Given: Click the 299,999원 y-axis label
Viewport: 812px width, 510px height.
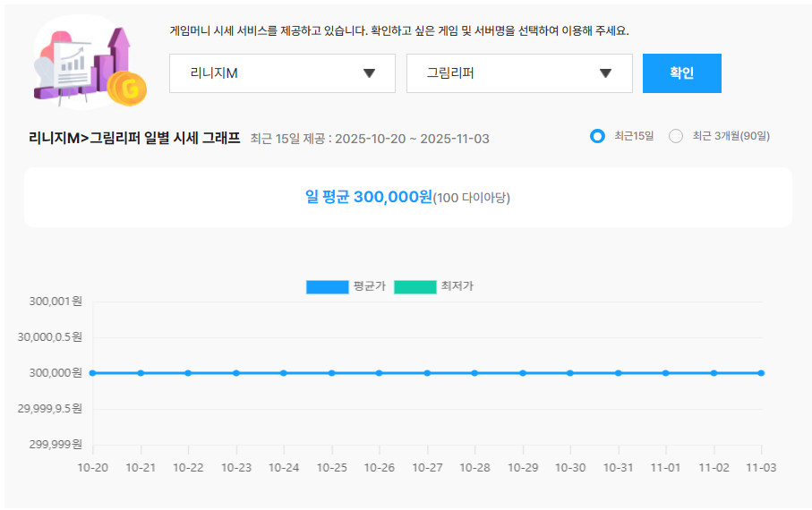Looking at the screenshot, I should coord(56,445).
